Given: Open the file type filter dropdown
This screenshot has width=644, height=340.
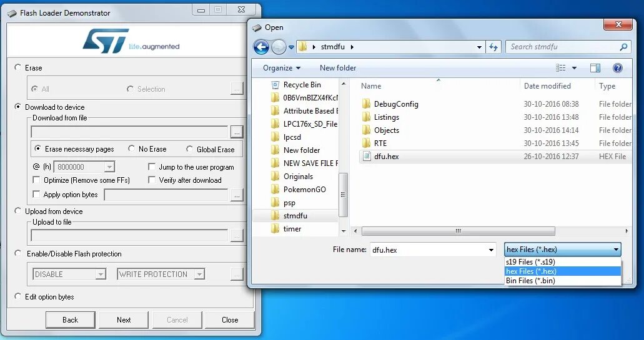Looking at the screenshot, I should (x=563, y=250).
